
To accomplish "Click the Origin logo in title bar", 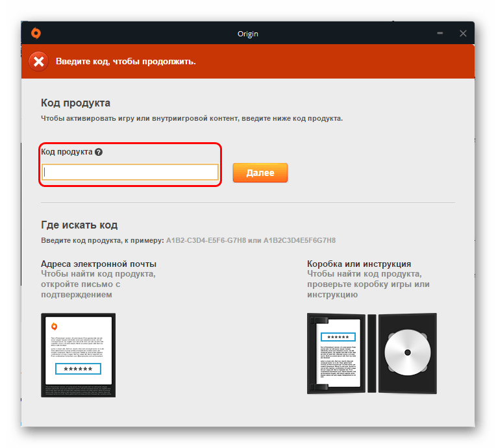I will point(36,33).
